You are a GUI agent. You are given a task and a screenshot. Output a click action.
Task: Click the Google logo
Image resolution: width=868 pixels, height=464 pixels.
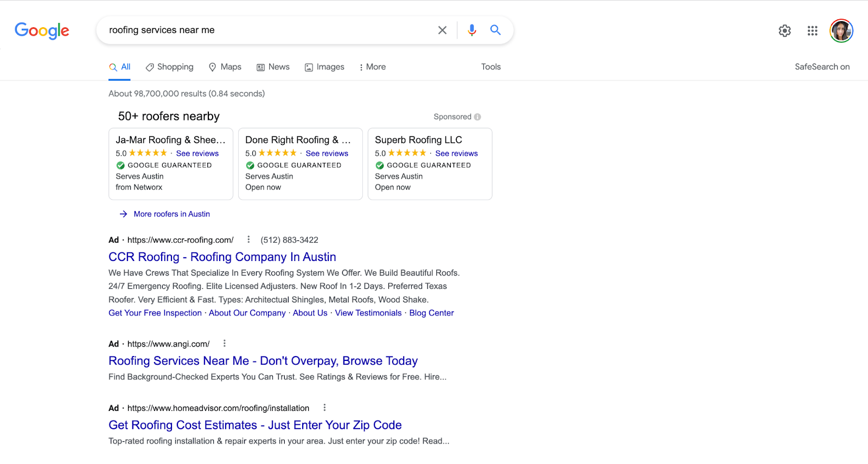(42, 30)
